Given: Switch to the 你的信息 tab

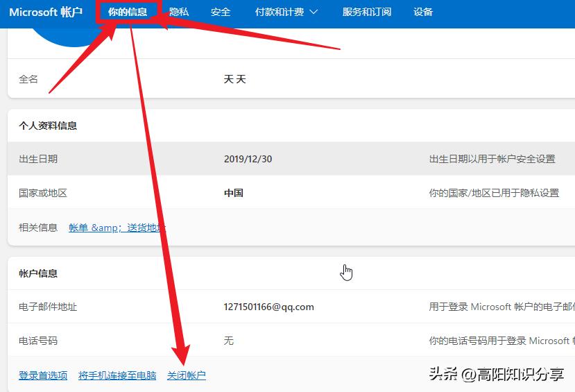Looking at the screenshot, I should pyautogui.click(x=128, y=12).
